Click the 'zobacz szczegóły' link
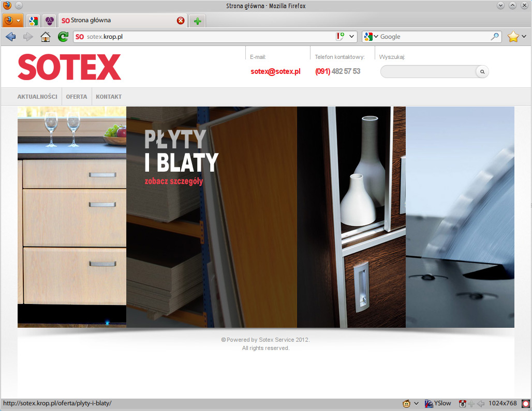The width and height of the screenshot is (532, 411). tap(174, 181)
